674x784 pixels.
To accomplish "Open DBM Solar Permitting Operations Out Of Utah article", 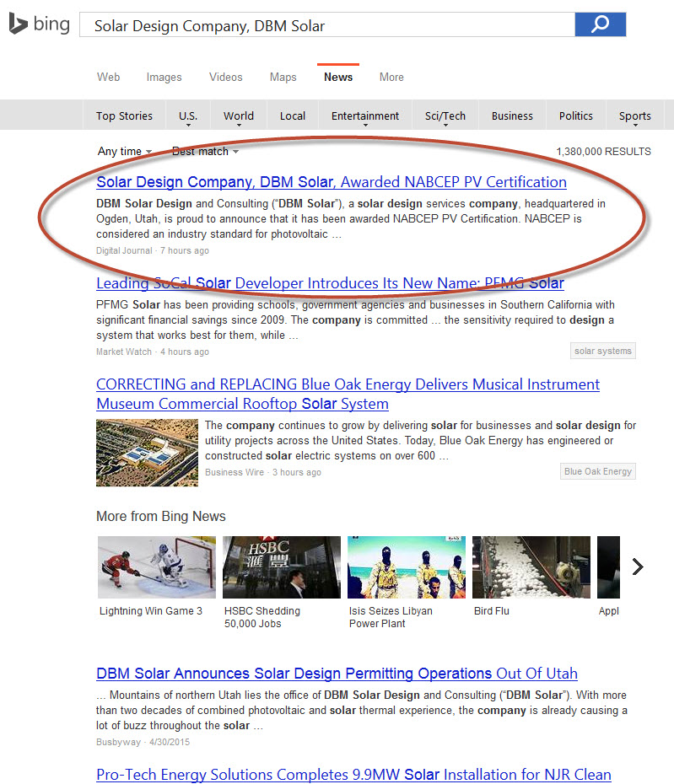I will pyautogui.click(x=337, y=674).
